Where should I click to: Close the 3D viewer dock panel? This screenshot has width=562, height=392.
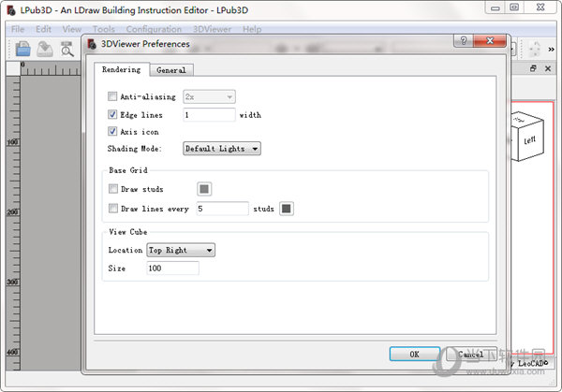click(548, 68)
